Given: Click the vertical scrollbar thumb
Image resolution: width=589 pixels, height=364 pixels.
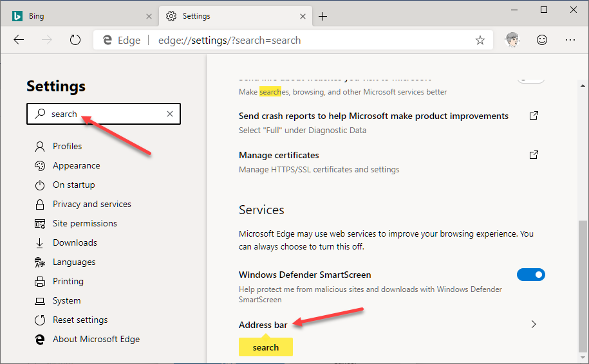Looking at the screenshot, I should 583,285.
